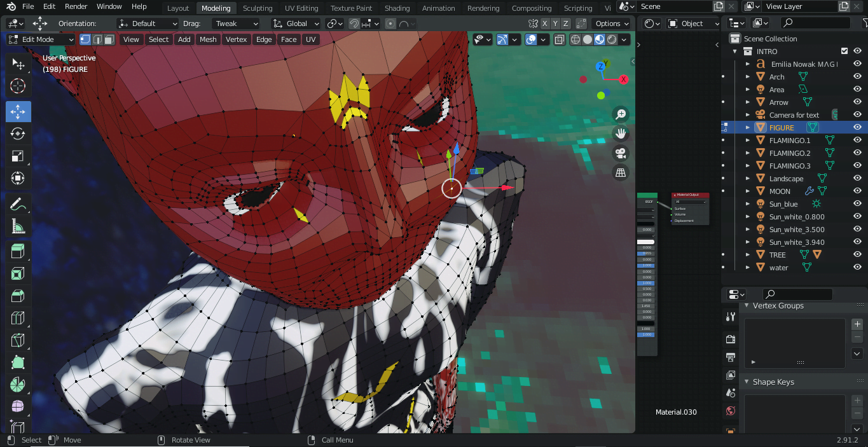Activate the Bevel tool

(18, 296)
